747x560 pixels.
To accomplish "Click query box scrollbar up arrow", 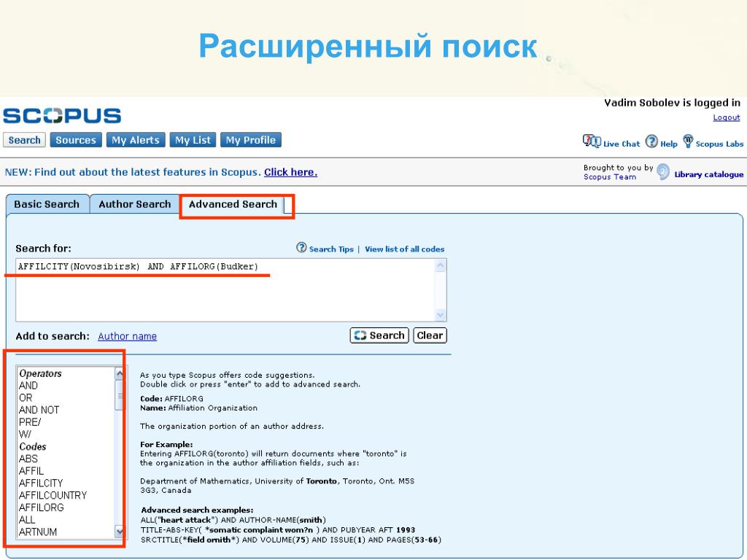I will pyautogui.click(x=441, y=265).
